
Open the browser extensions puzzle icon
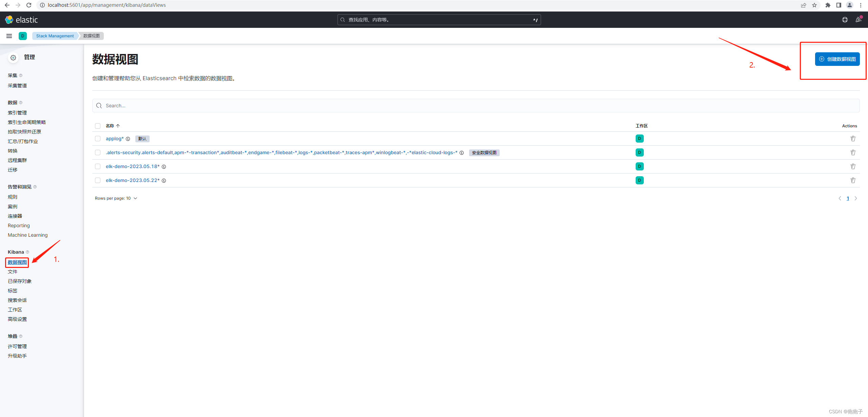828,5
